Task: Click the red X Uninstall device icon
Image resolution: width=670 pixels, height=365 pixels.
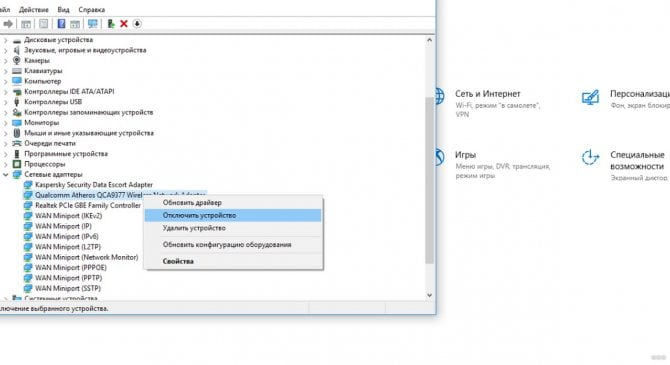Action: 124,24
